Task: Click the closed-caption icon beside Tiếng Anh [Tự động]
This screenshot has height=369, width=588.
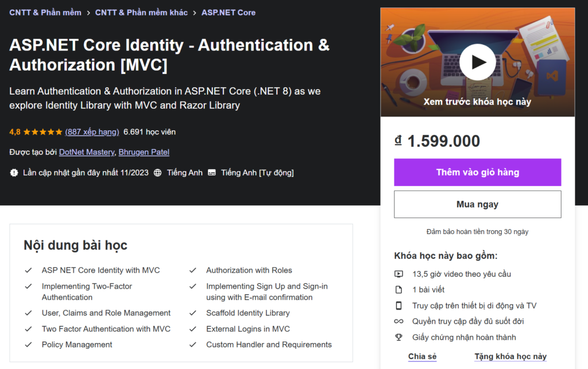Action: point(212,172)
